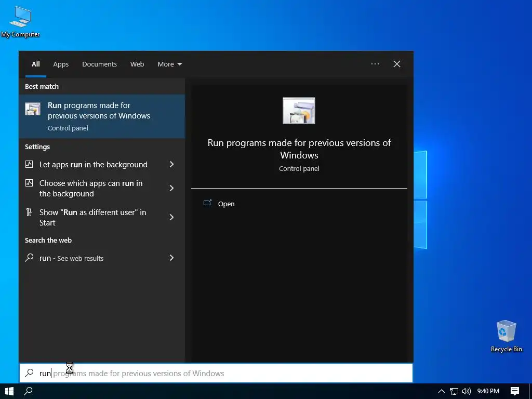Open the three-dot search options menu
This screenshot has width=532, height=399.
375,64
